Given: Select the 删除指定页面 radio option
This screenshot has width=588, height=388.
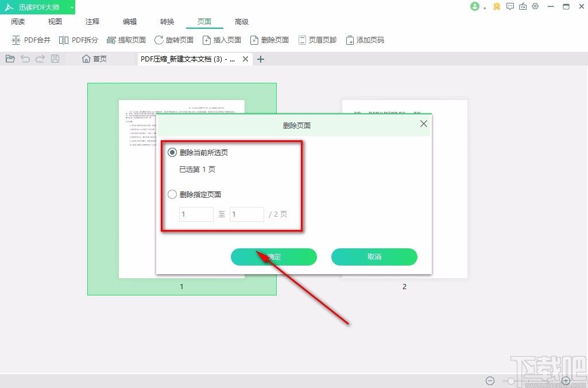Looking at the screenshot, I should point(172,194).
